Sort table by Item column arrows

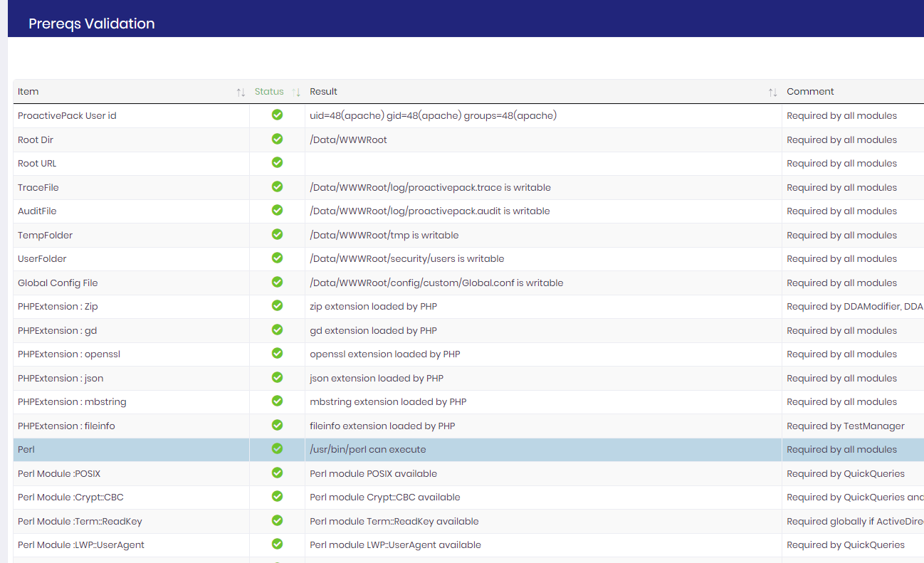[241, 93]
